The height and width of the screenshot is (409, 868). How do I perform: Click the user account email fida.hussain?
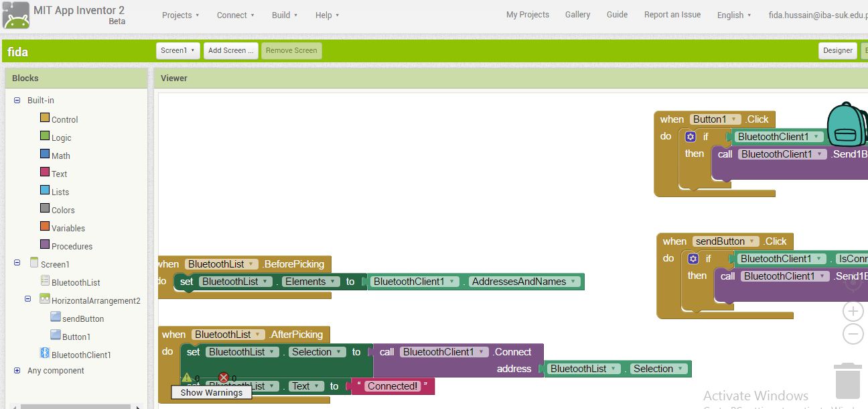point(818,15)
